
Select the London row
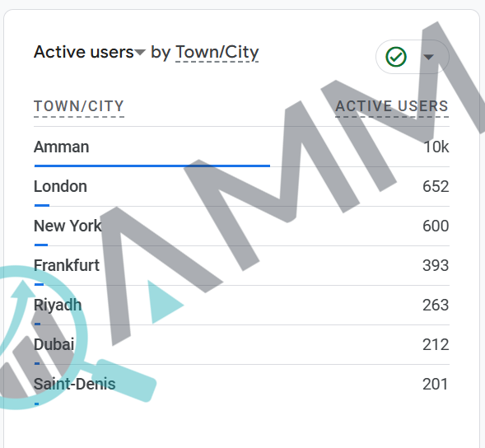pyautogui.click(x=241, y=187)
